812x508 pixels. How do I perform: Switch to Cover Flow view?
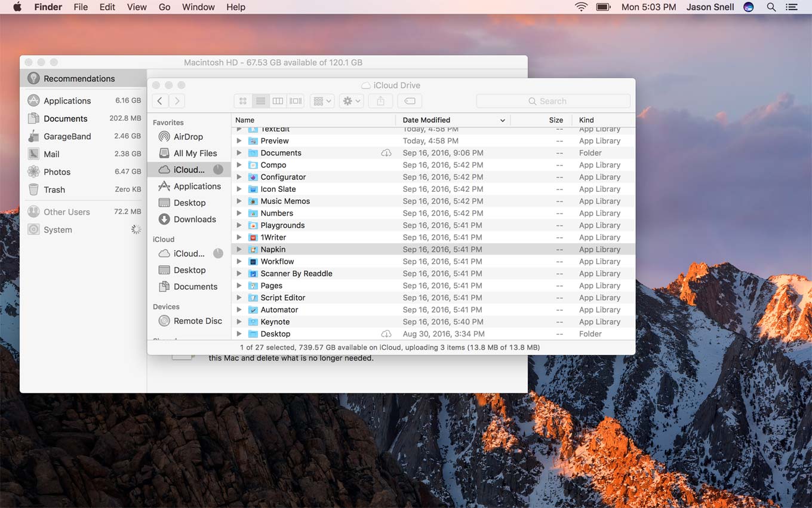(296, 101)
